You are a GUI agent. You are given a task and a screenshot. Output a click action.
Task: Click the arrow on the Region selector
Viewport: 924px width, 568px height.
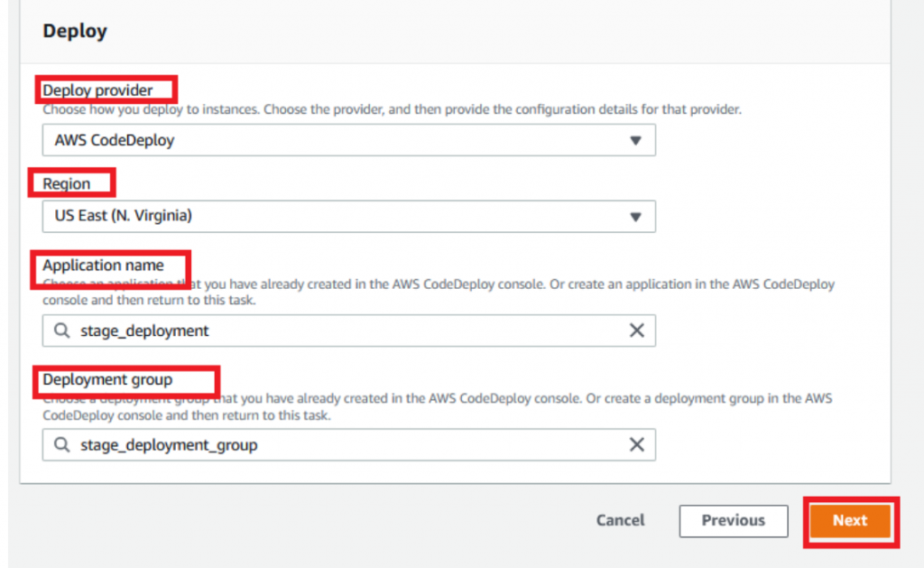point(635,217)
